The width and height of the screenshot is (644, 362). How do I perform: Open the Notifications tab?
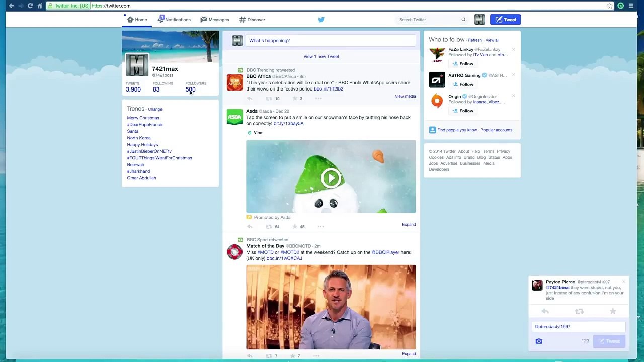click(x=174, y=20)
